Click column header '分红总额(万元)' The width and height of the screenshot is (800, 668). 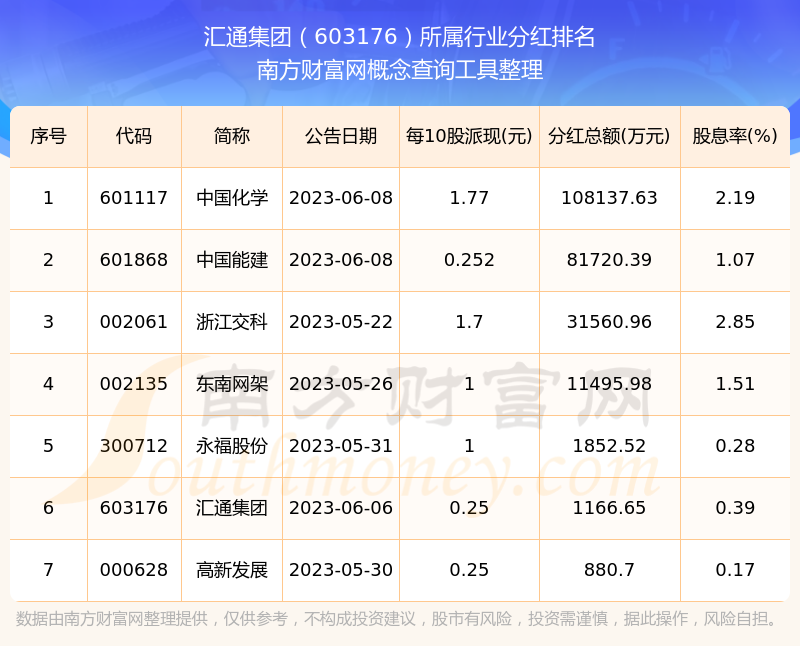pyautogui.click(x=609, y=136)
